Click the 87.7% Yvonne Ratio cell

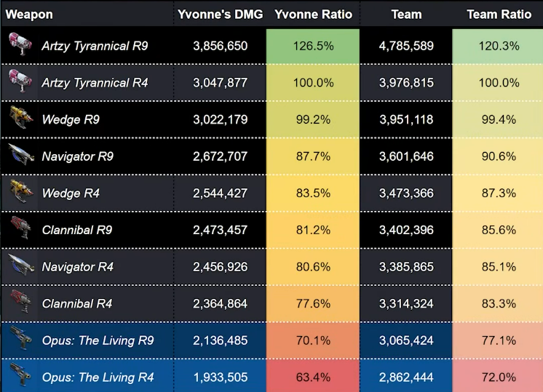point(313,156)
